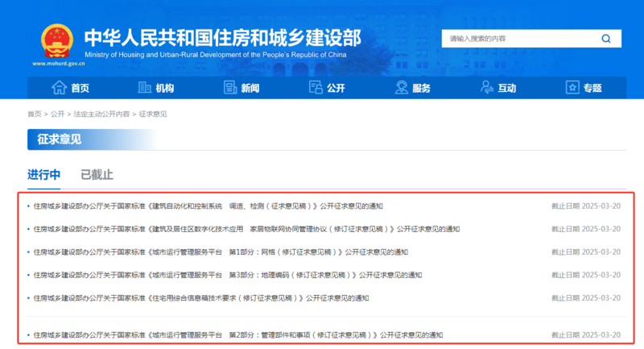Click the ministry title 中华人民共和国住房和城乡建设部
This screenshot has height=349, width=644.
point(223,38)
